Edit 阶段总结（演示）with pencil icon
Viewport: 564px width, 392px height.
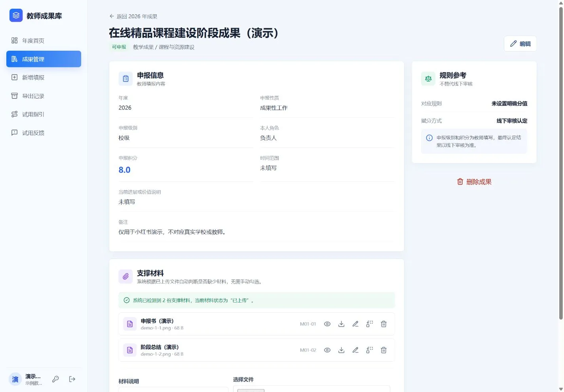pos(355,350)
